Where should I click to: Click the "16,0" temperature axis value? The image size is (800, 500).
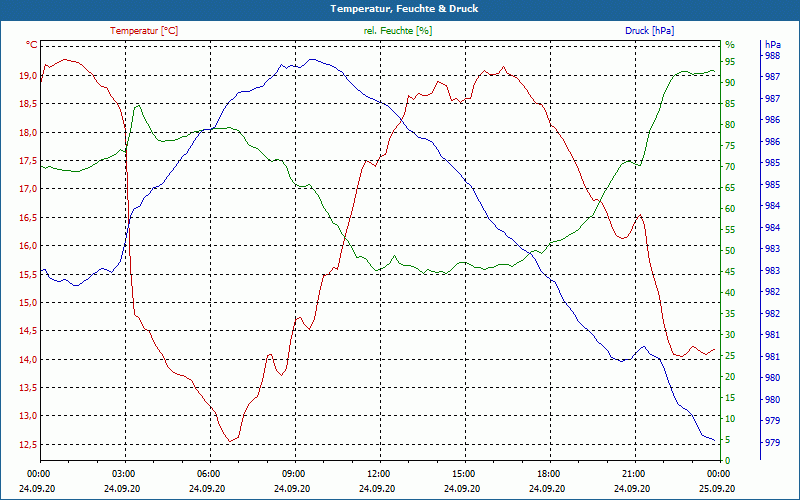[28, 246]
